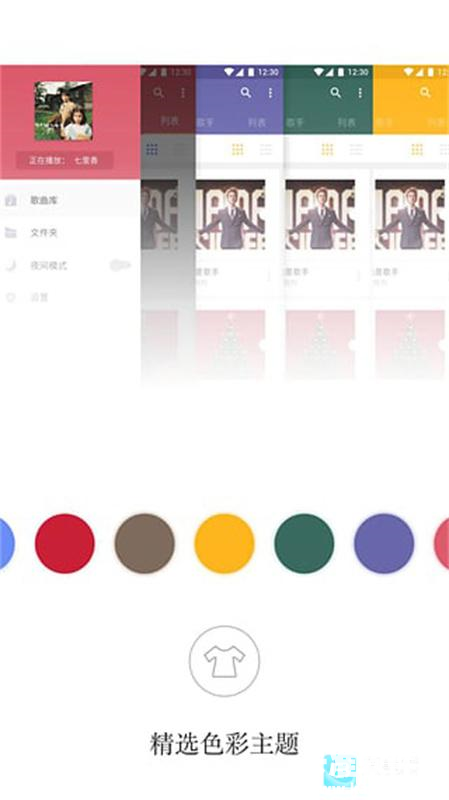Choose the red color swatch
This screenshot has height=800, width=449.
coord(64,543)
